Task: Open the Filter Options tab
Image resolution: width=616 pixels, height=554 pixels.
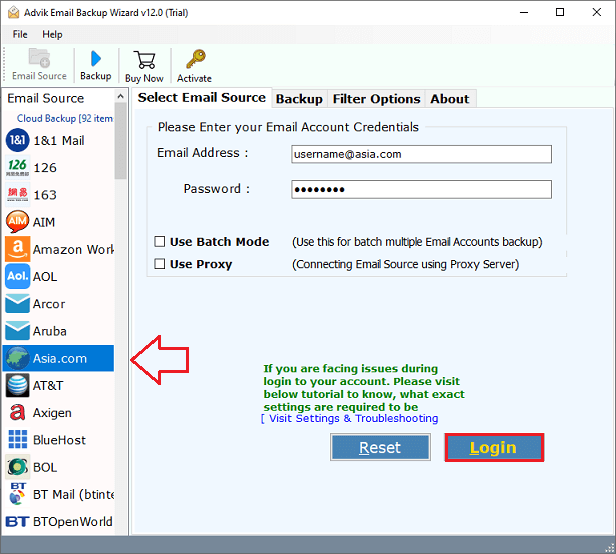Action: click(376, 99)
